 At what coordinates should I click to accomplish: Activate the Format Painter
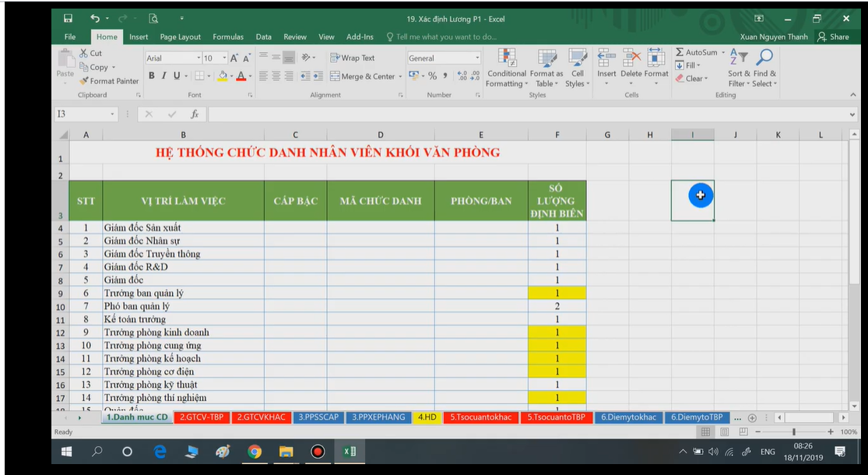(109, 81)
